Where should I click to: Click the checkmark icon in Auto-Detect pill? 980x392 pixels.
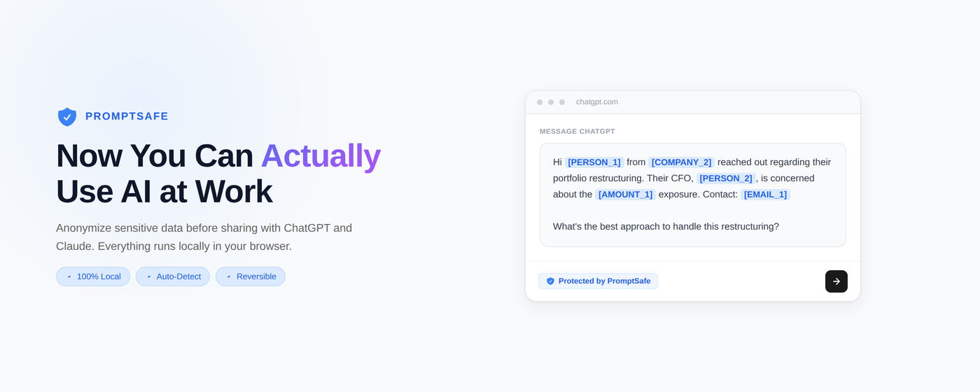[x=149, y=276]
